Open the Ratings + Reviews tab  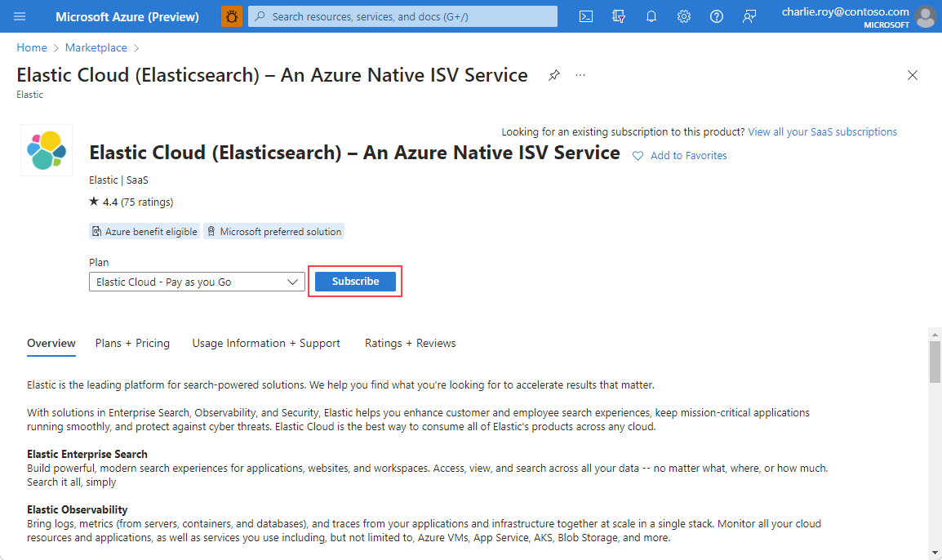click(411, 343)
